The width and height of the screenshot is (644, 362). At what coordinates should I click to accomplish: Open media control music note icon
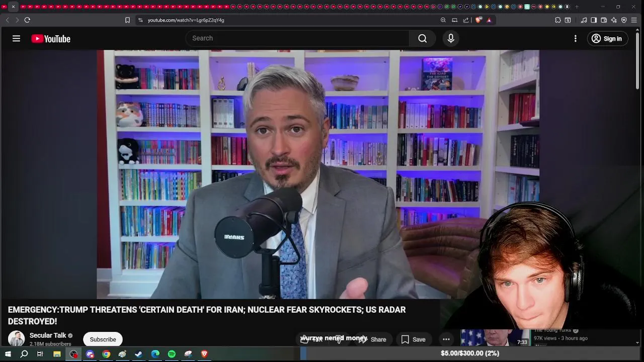coord(584,20)
